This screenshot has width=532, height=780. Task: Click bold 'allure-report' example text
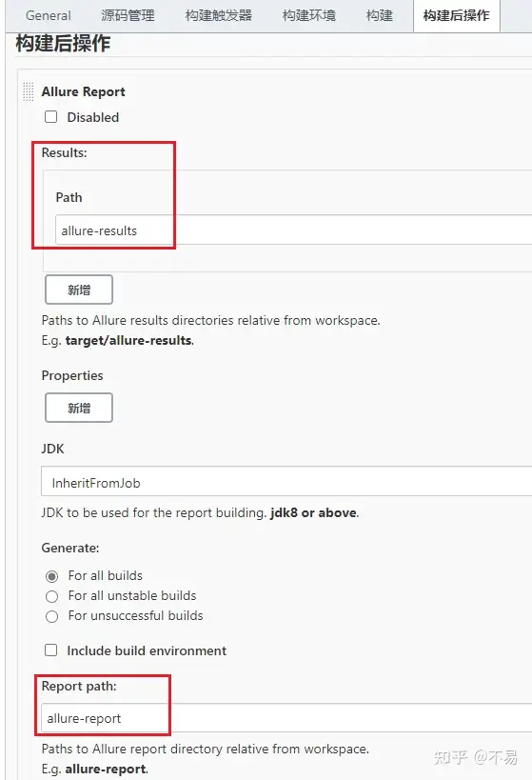coord(106,770)
